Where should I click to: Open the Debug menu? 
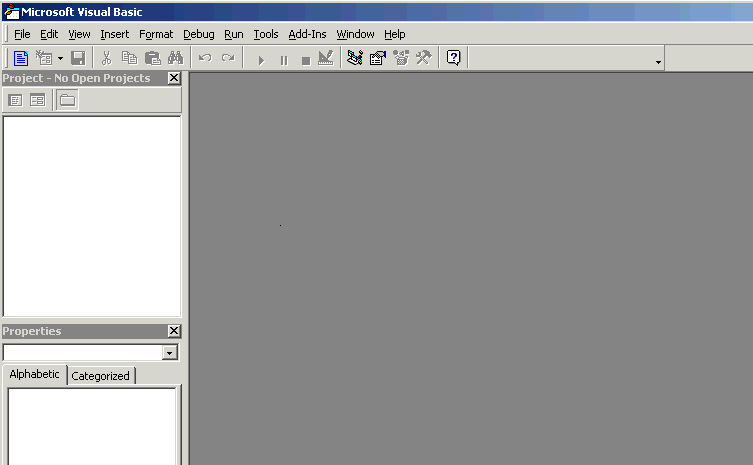(198, 34)
